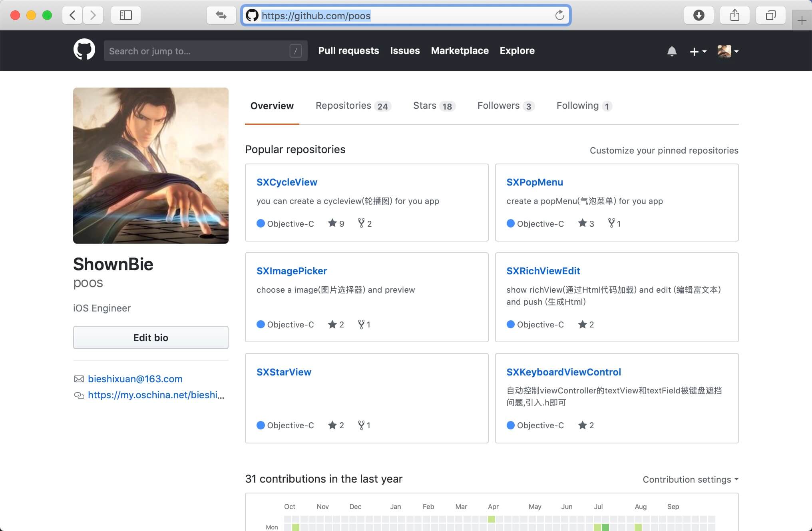812x531 pixels.
Task: Reload the page with refresh icon
Action: pos(559,15)
